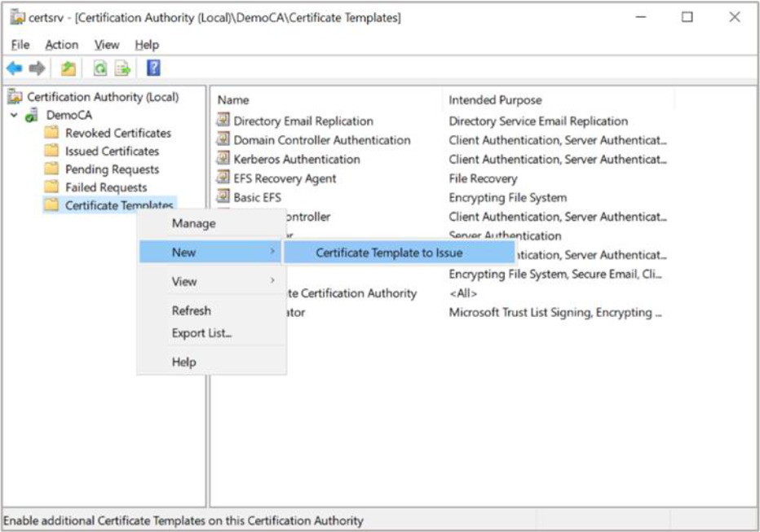
Task: Select the Directory Email Replication template row
Action: click(x=303, y=121)
